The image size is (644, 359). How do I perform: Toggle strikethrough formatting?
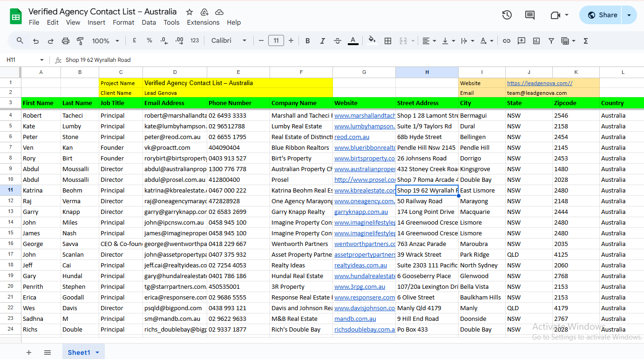click(338, 41)
